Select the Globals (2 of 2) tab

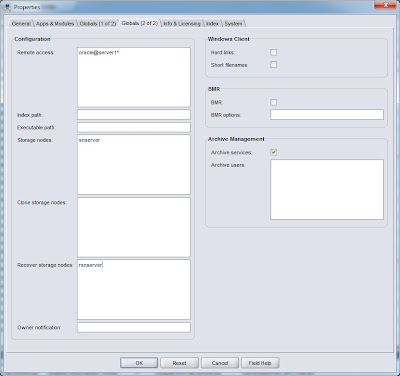click(x=139, y=23)
